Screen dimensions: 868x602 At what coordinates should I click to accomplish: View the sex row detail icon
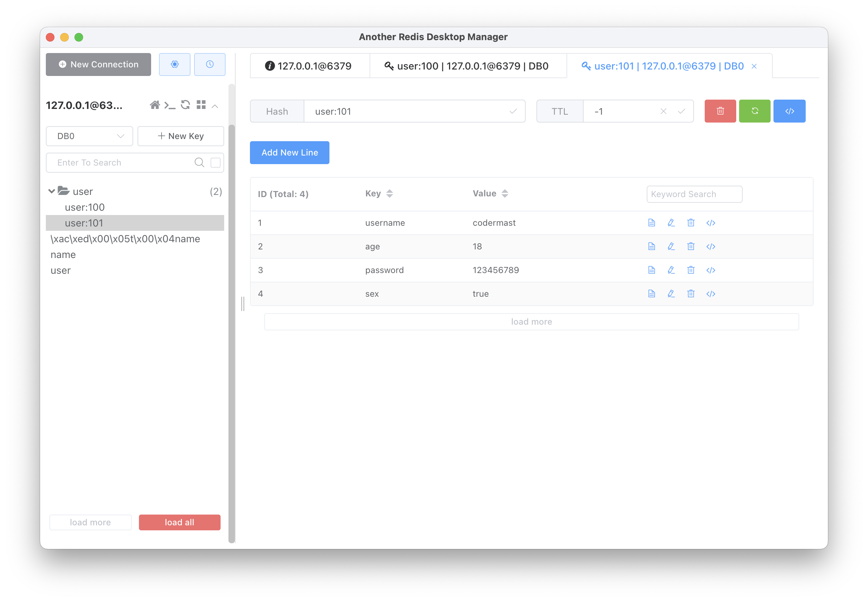click(x=651, y=294)
